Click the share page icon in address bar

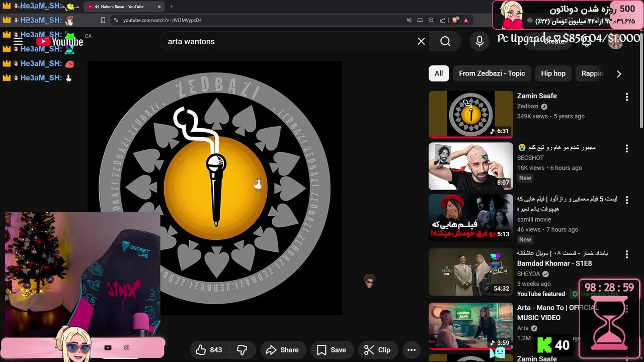pyautogui.click(x=443, y=20)
